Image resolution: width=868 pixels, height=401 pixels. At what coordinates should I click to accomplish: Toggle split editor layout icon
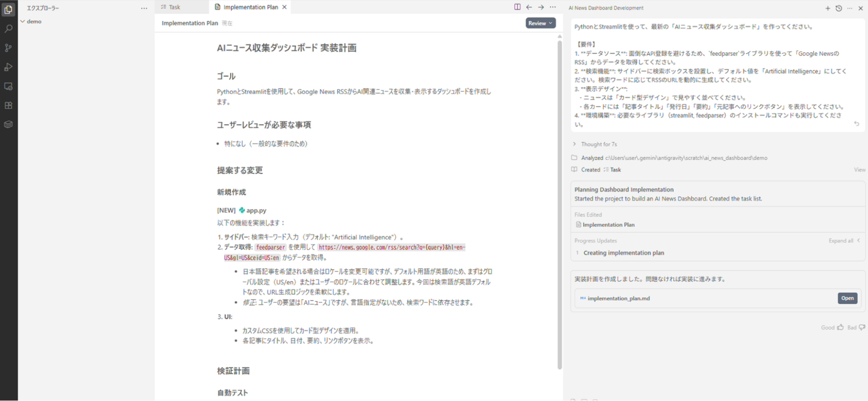coord(517,7)
